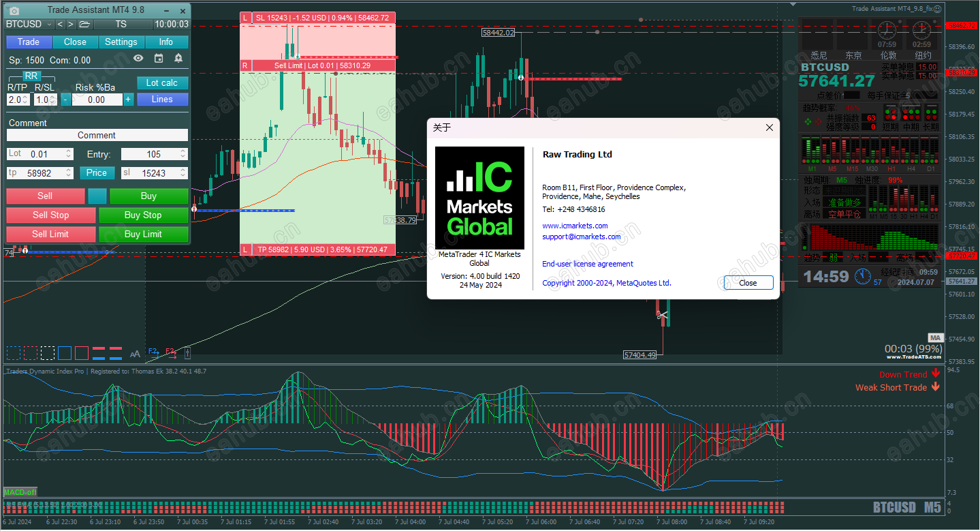This screenshot has height=531, width=980.
Task: Click the tp value spinner arrows
Action: pyautogui.click(x=68, y=173)
